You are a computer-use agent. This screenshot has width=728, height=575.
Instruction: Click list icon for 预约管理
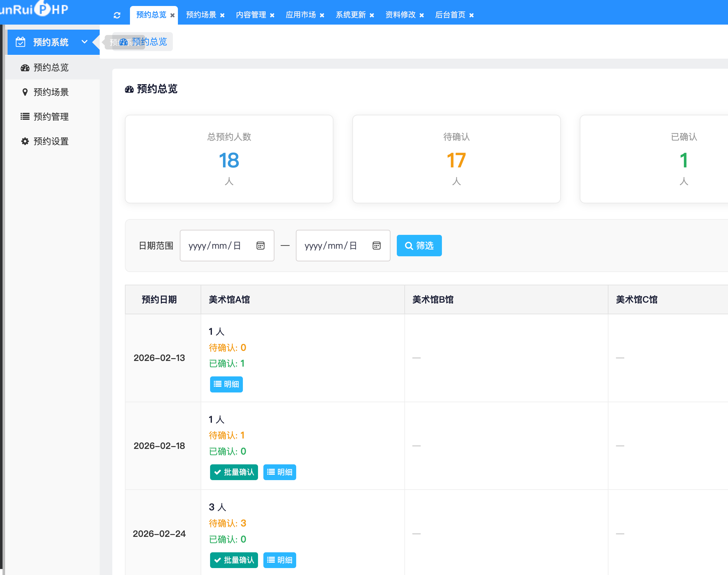tap(25, 117)
